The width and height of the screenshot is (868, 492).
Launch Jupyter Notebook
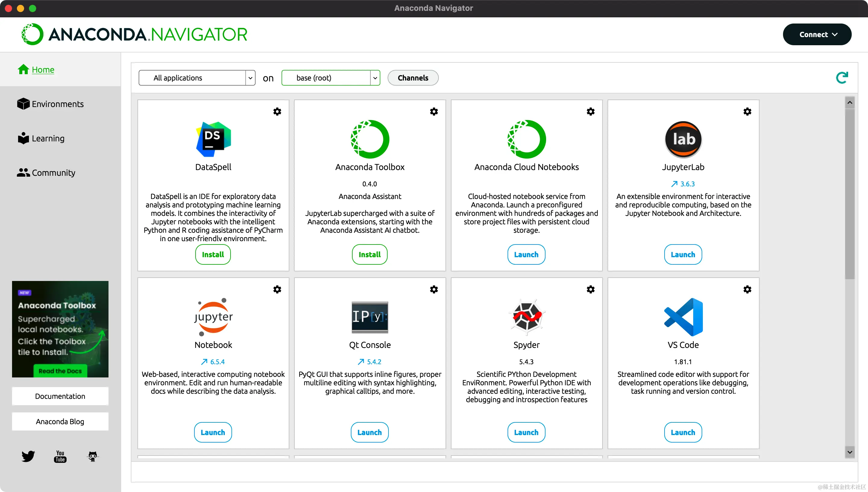click(213, 432)
